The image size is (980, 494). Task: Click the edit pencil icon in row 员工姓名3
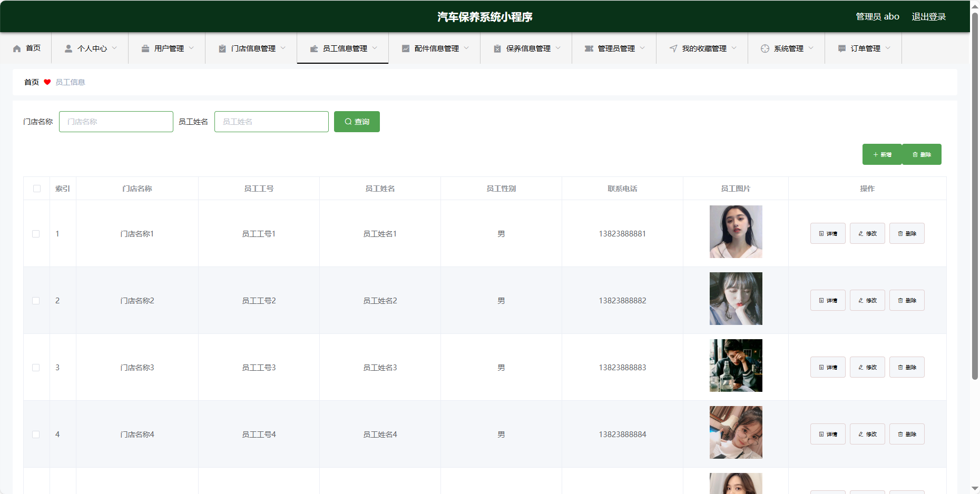[861, 368]
